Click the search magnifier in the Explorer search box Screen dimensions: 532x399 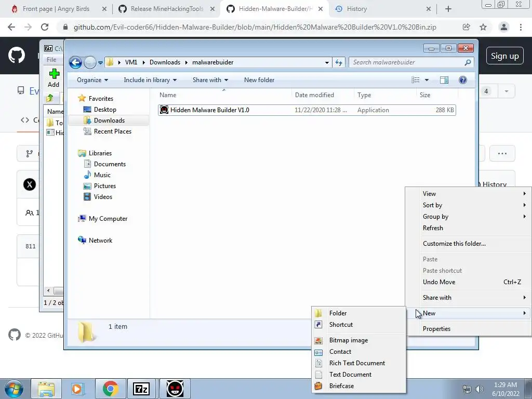tap(468, 62)
